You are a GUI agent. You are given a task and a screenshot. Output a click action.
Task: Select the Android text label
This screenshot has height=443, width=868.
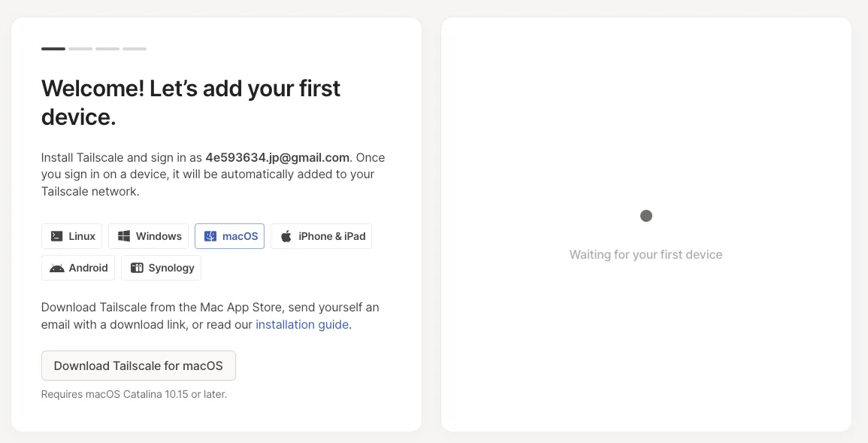tap(89, 268)
